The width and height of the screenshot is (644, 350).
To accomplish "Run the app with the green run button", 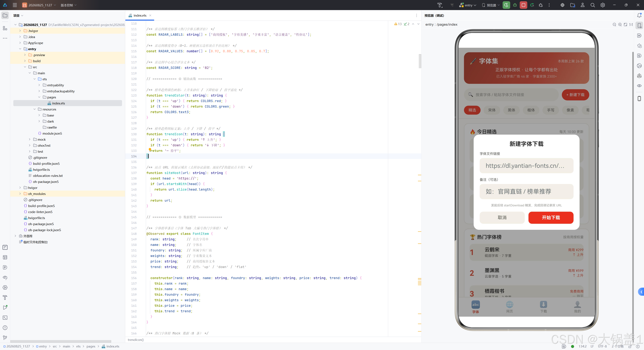I will click(506, 5).
